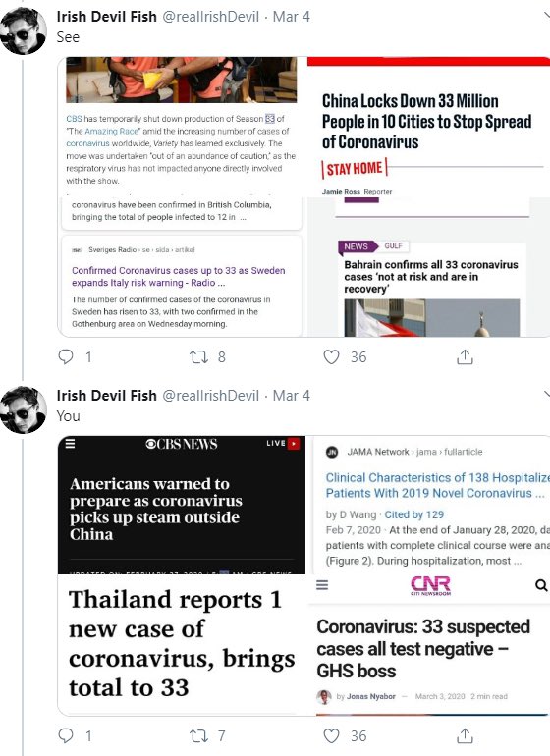View avatar of the second tweet author

[24, 410]
